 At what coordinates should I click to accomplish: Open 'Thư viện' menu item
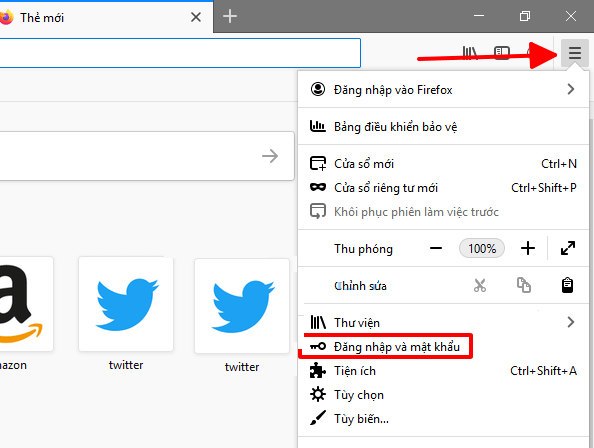point(443,322)
